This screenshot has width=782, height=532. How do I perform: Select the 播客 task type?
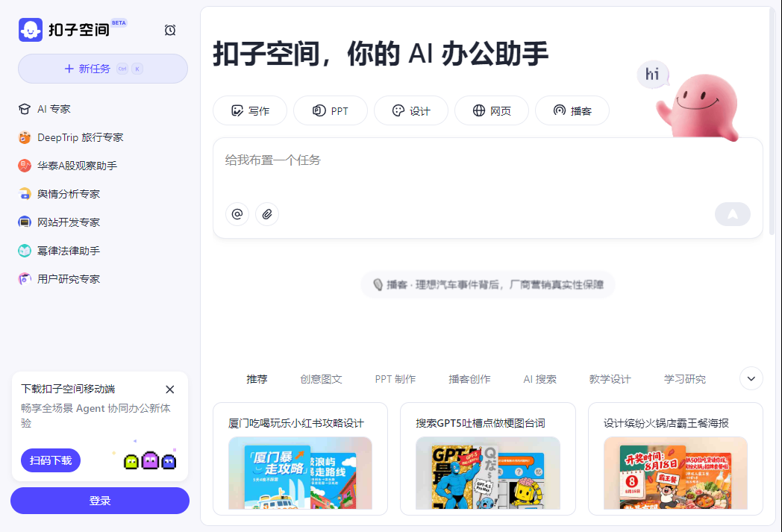pos(572,110)
